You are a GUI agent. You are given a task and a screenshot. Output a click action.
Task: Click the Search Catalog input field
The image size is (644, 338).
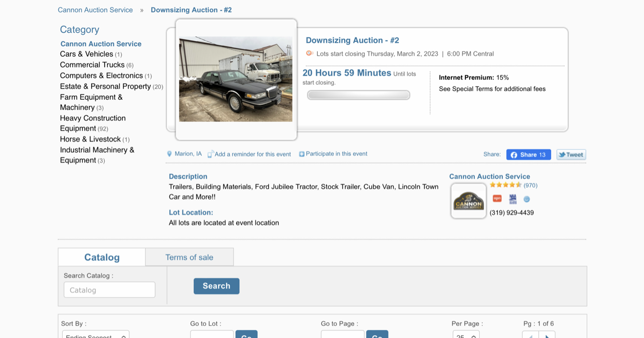109,290
